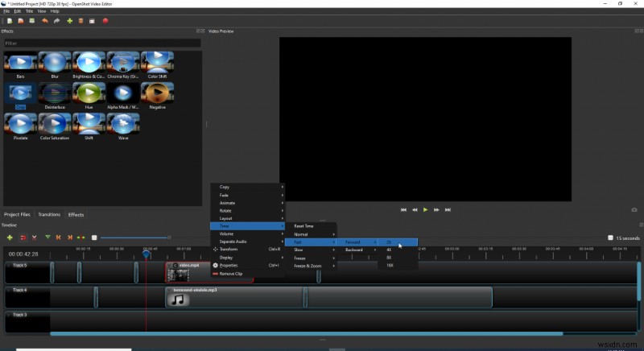Click the red Export Video button
The width and height of the screenshot is (644, 351).
coord(105,21)
